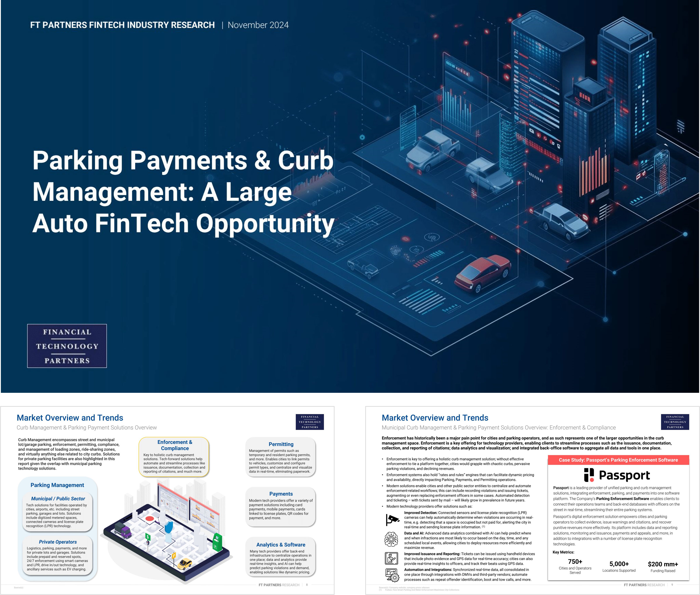Select the AI brain icon beside Data and AI
Image resolution: width=700 pixels, height=595 pixels.
pyautogui.click(x=391, y=539)
